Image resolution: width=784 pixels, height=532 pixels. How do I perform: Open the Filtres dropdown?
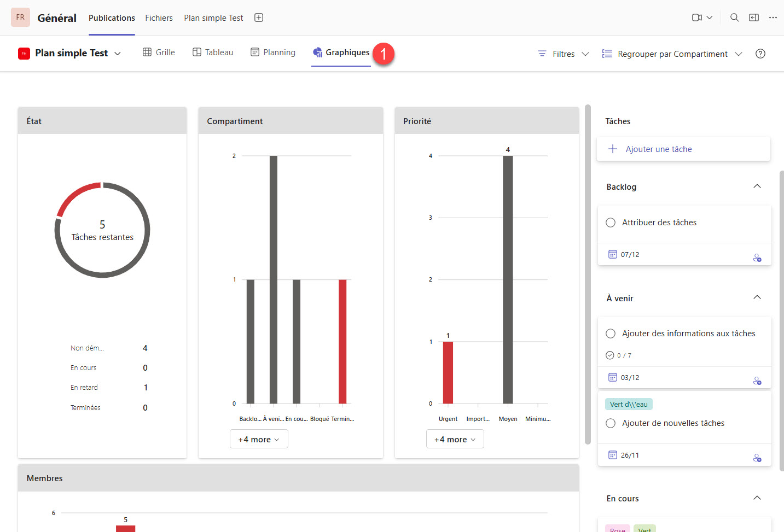coord(564,54)
